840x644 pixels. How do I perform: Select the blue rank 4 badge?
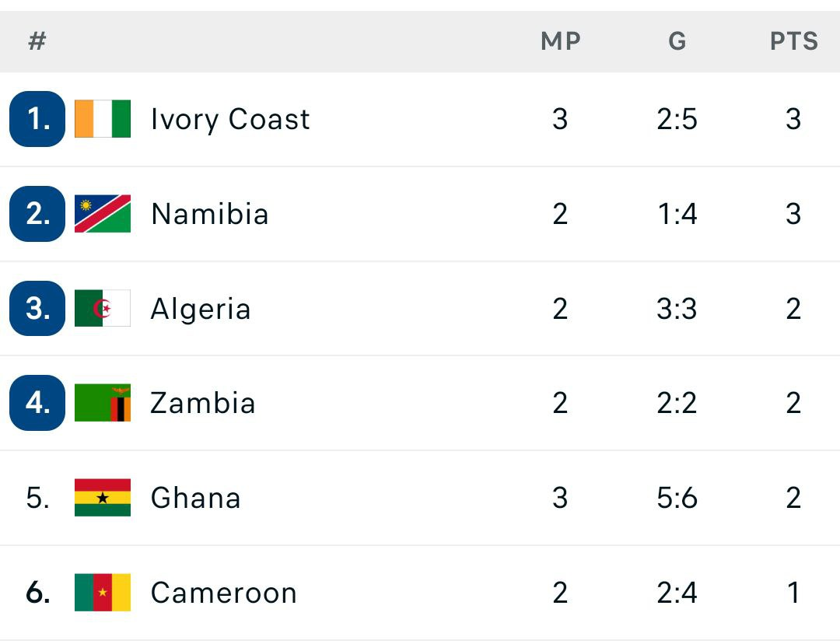pyautogui.click(x=37, y=403)
